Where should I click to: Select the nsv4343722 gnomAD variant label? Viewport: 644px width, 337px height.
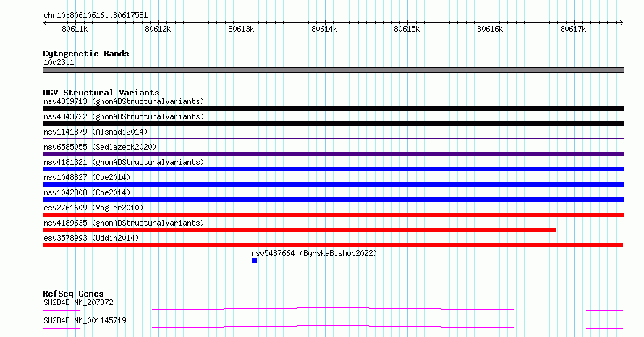point(124,116)
